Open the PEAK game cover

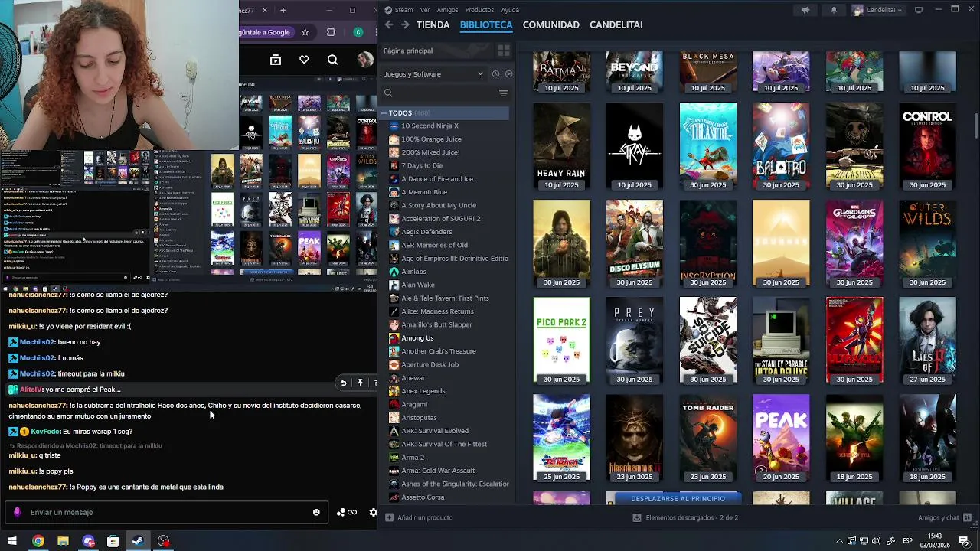point(781,438)
